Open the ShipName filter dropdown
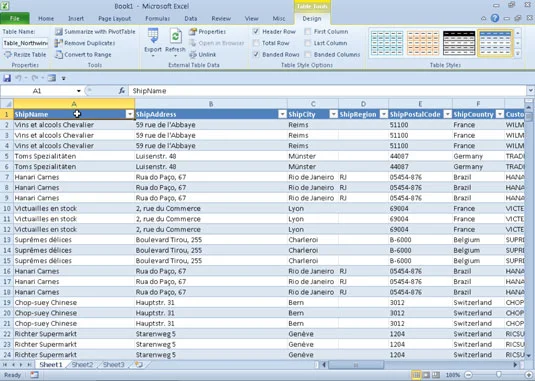 point(130,114)
